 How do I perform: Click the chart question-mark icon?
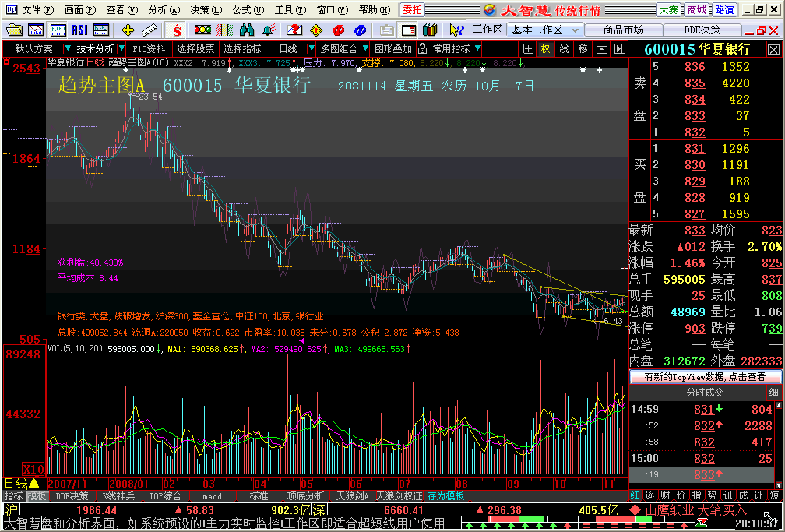(x=295, y=30)
